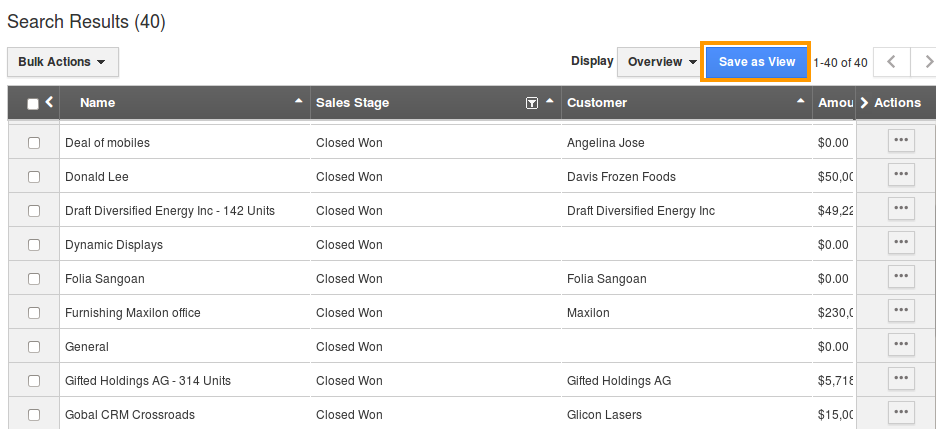Open the actions menu for Donald Lee row
The image size is (936, 429).
pyautogui.click(x=901, y=175)
